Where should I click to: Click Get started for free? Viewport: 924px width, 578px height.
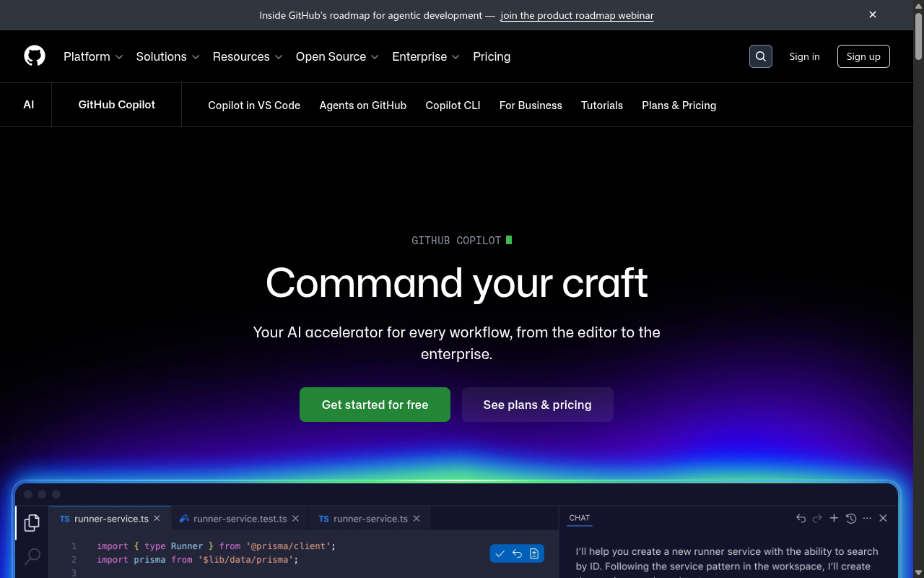tap(375, 405)
